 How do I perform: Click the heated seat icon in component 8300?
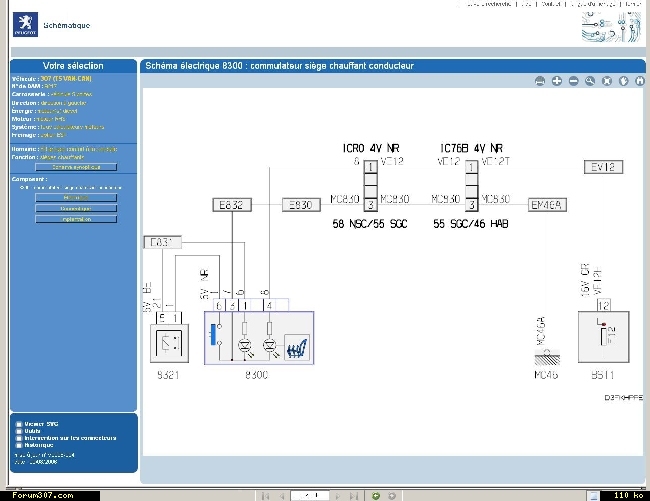pos(297,347)
